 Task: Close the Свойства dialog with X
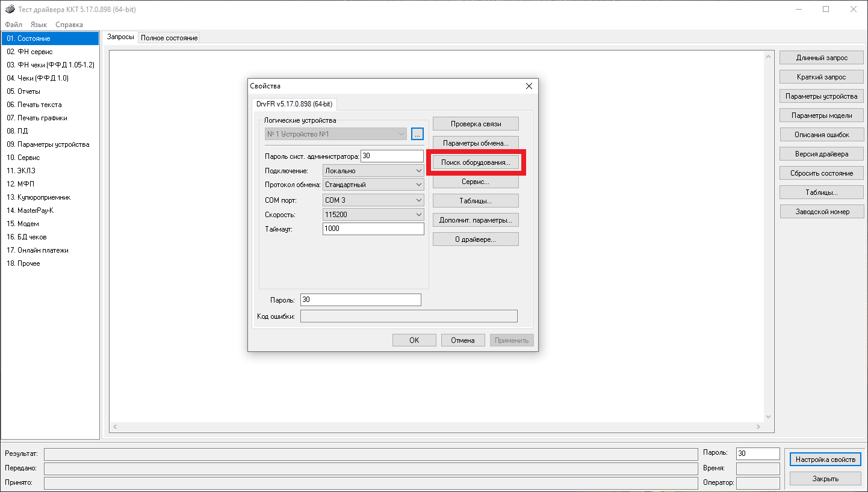[529, 86]
